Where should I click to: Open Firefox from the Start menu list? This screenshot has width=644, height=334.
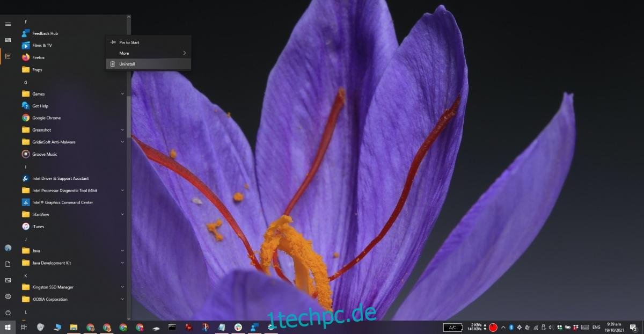(73, 57)
